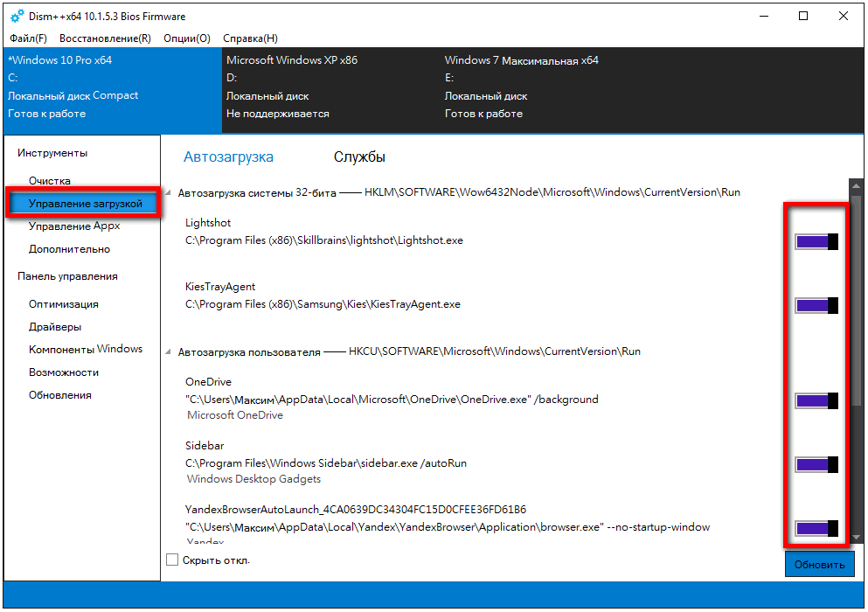Toggle YandexBrowserAutoLaunch startup switch
868x612 pixels.
coord(816,527)
